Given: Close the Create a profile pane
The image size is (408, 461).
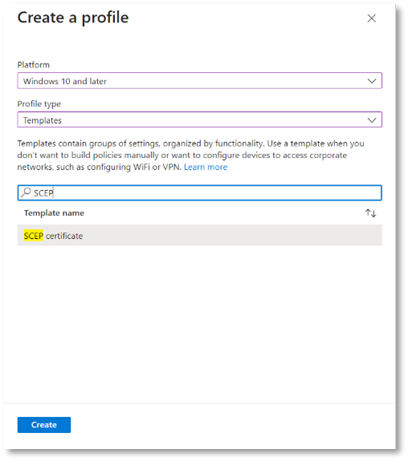Looking at the screenshot, I should (371, 18).
